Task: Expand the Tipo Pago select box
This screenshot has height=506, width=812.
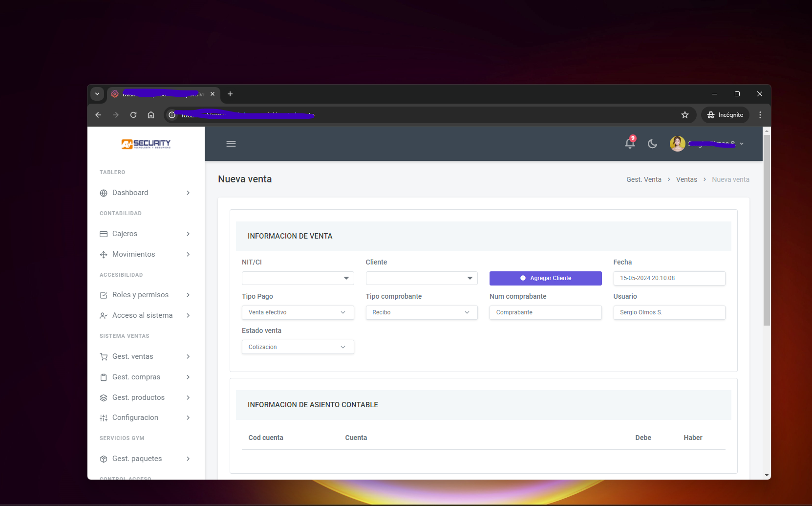Action: click(x=298, y=312)
